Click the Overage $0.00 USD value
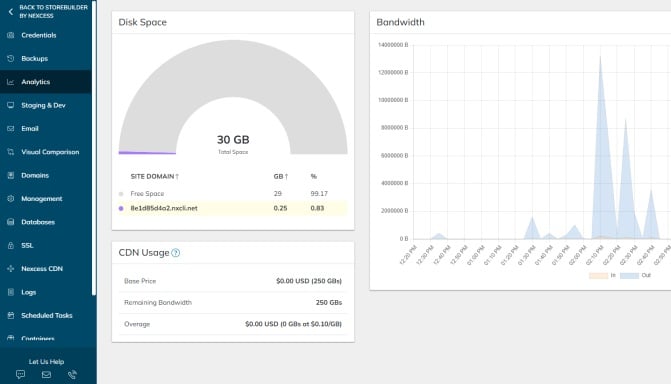 pyautogui.click(x=293, y=324)
